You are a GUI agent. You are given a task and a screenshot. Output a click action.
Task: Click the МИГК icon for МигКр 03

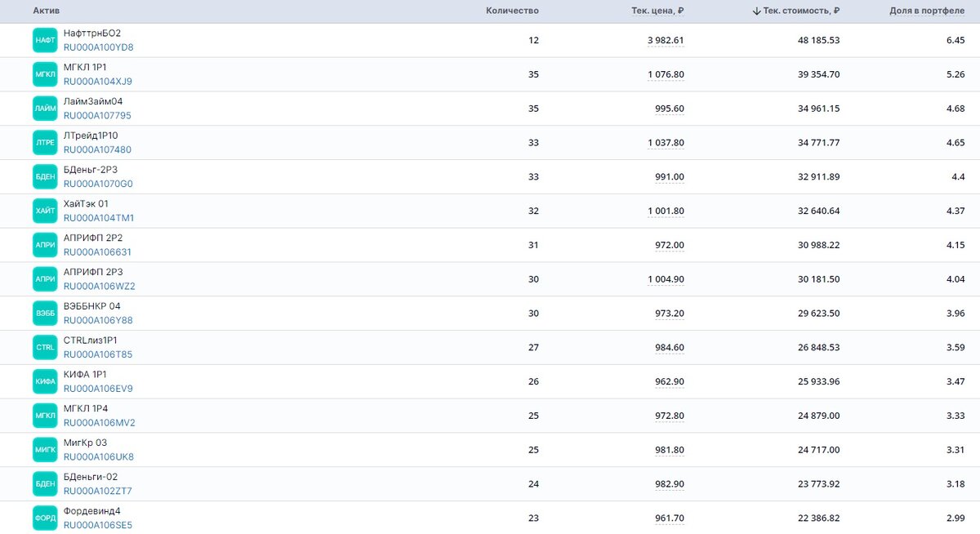coord(45,450)
